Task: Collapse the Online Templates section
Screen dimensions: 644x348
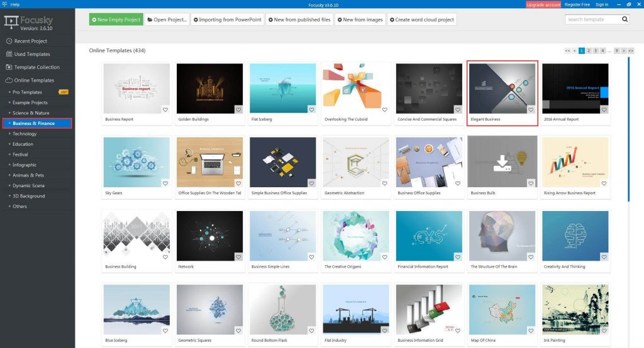Action: coord(33,80)
